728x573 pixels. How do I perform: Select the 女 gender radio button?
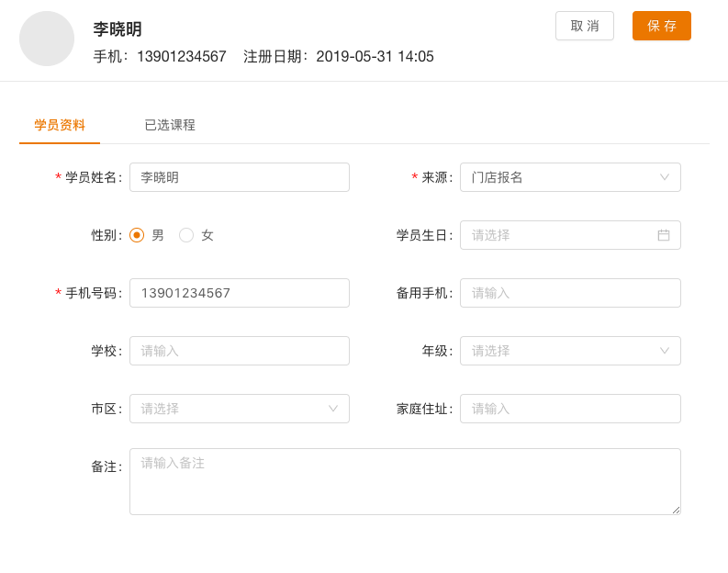coord(186,235)
